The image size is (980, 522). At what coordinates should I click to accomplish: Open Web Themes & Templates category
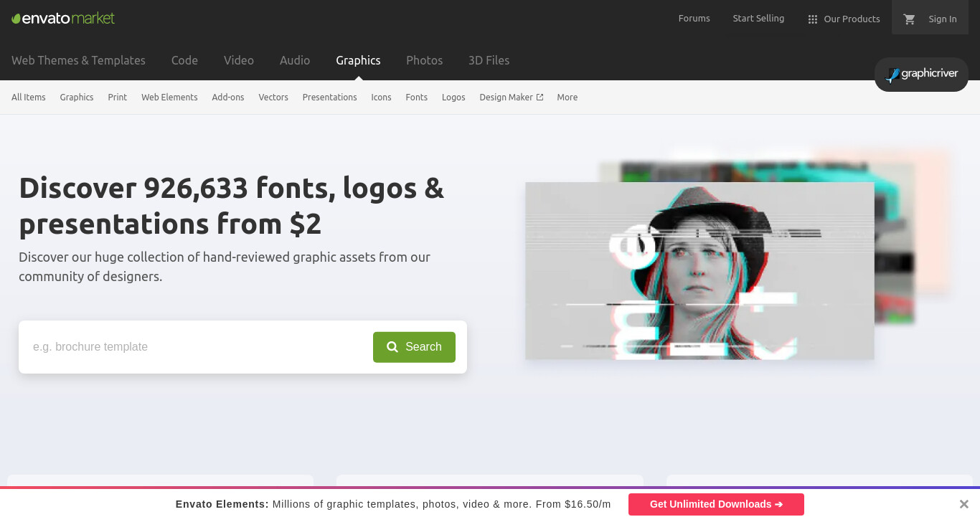pos(78,60)
